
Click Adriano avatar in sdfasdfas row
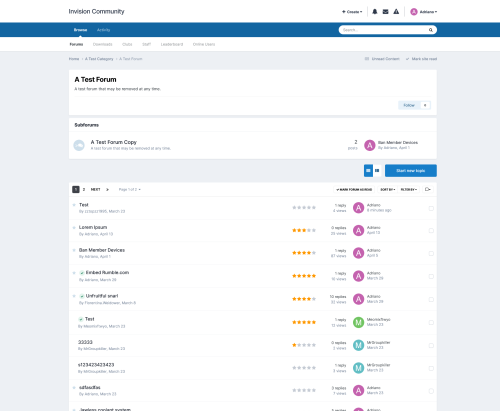tap(358, 391)
